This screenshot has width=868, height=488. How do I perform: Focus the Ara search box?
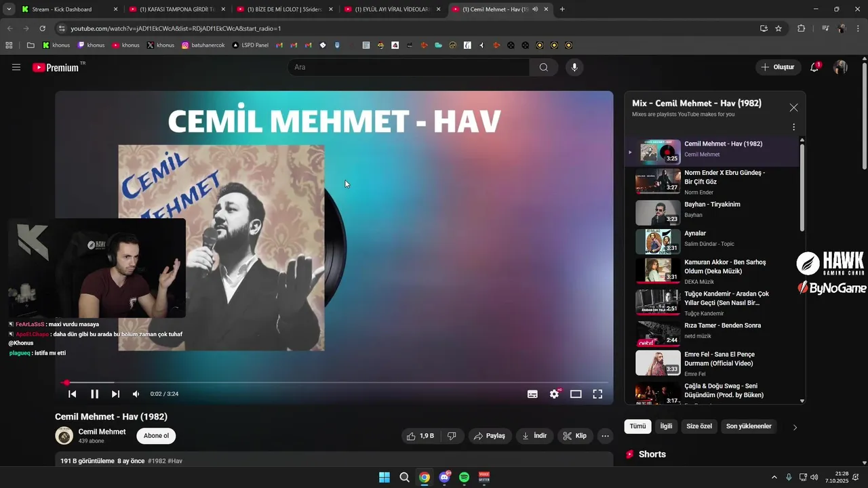409,67
